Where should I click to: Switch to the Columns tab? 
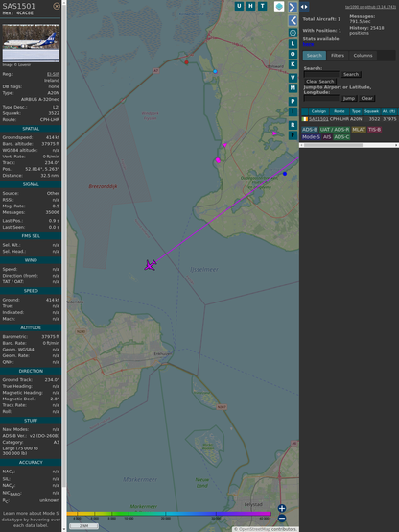(x=364, y=56)
